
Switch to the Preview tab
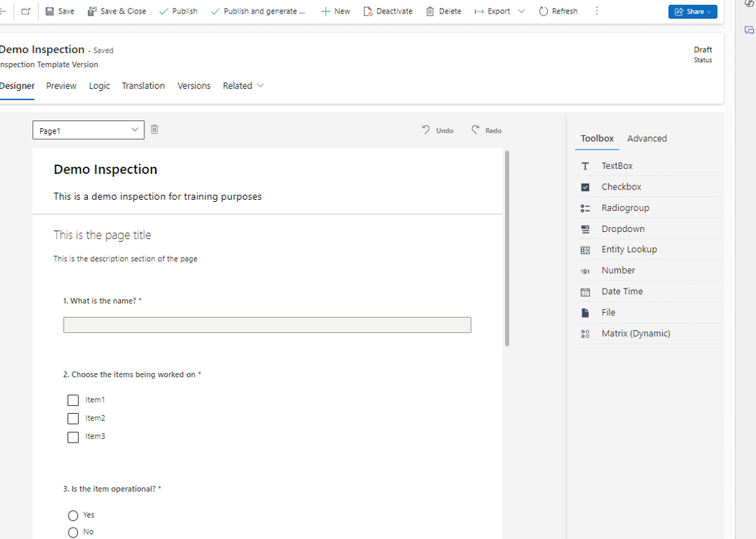coord(61,85)
